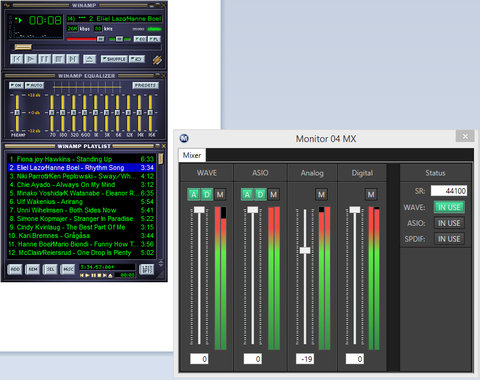Toggle equalizer AUTO button
Viewport: 480px width, 380px height.
coord(34,85)
